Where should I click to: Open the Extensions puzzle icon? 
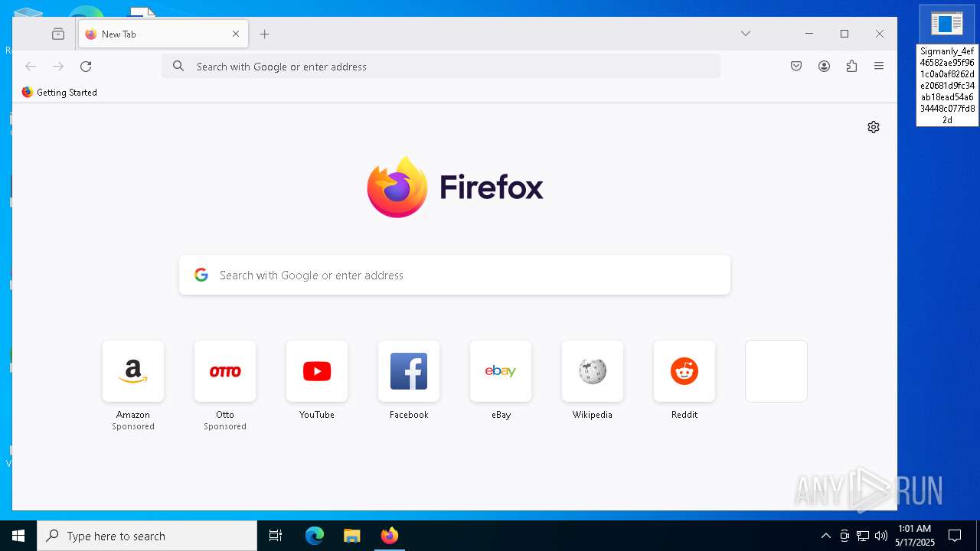pyautogui.click(x=851, y=67)
